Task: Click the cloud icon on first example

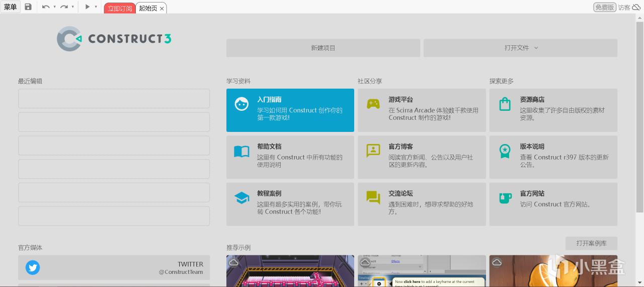Action: click(233, 262)
